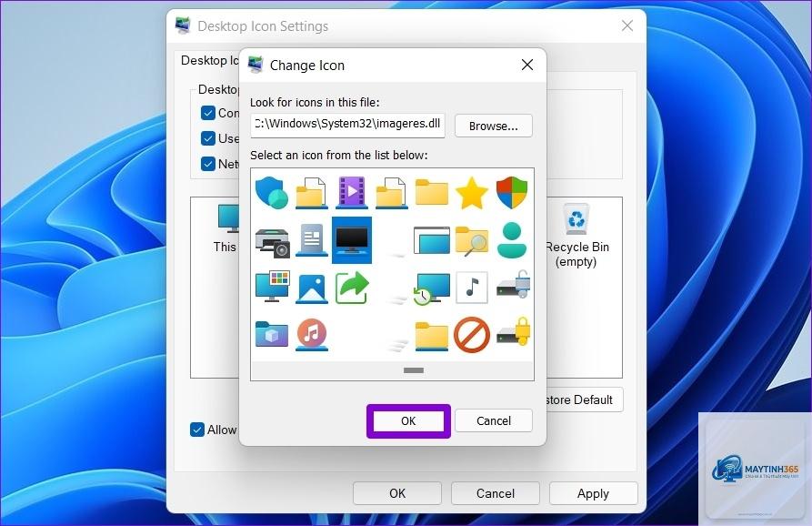Close the Desktop Icon Settings window

click(627, 25)
